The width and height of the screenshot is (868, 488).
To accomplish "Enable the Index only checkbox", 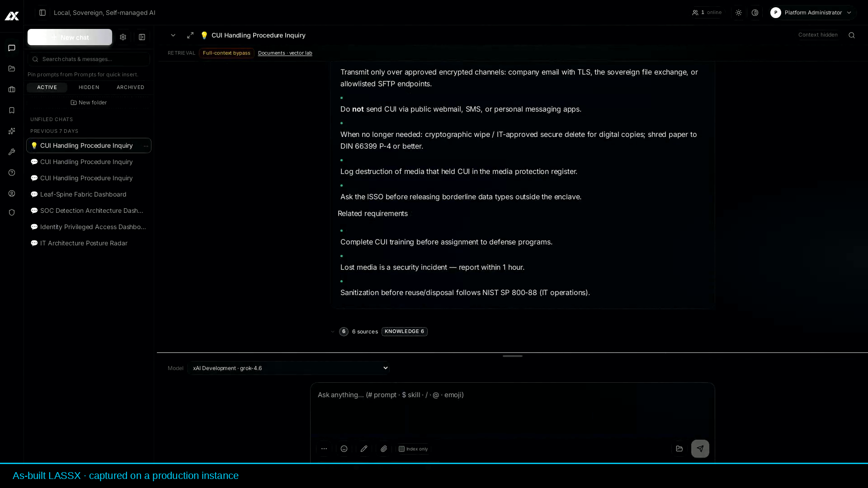I will pos(401,449).
